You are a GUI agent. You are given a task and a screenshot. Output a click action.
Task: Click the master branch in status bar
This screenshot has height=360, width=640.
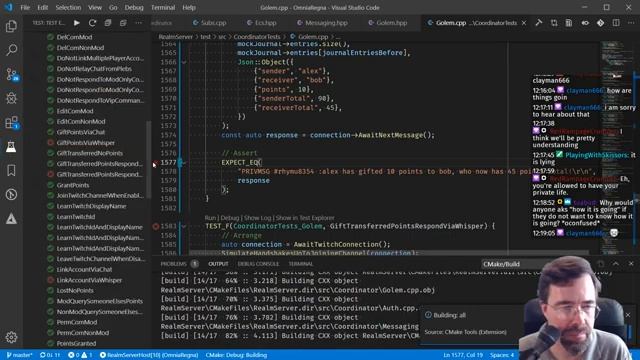tap(19, 355)
